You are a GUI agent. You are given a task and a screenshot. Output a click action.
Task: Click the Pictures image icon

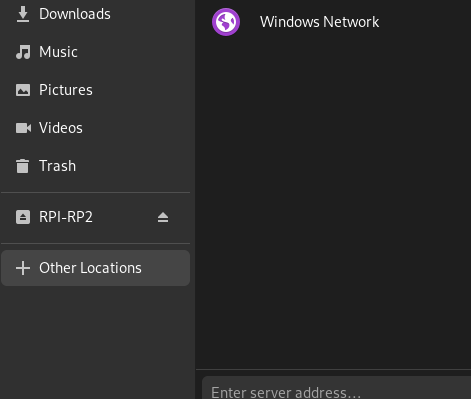click(23, 90)
